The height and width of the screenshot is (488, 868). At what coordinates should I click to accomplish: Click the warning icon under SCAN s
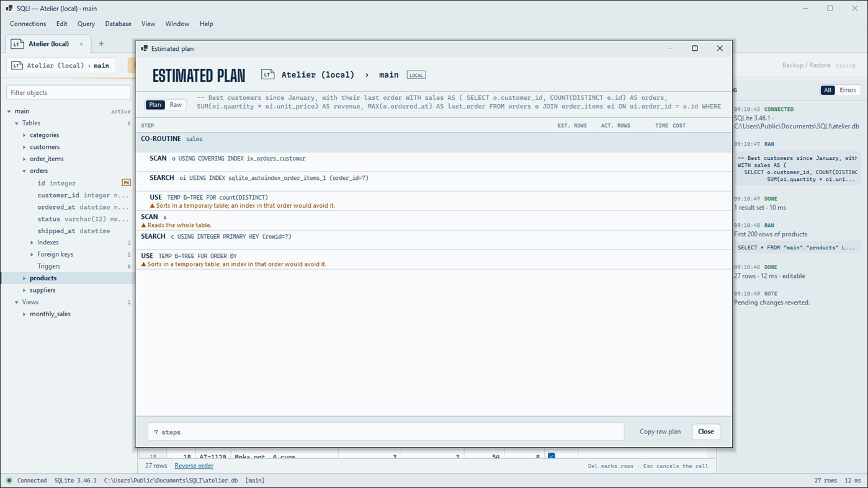144,225
